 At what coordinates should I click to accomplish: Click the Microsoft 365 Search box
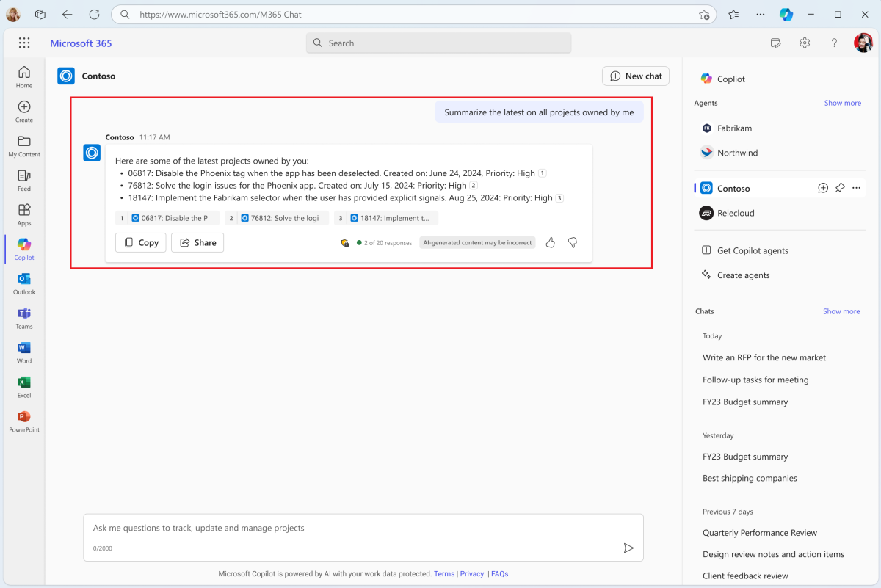point(438,43)
